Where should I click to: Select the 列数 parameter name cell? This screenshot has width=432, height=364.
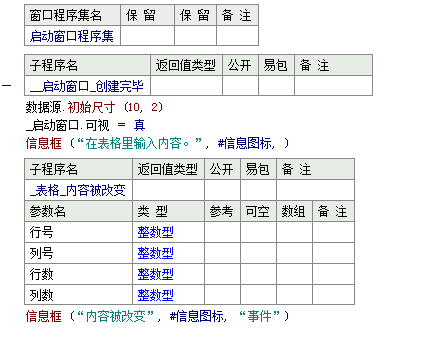point(79,295)
